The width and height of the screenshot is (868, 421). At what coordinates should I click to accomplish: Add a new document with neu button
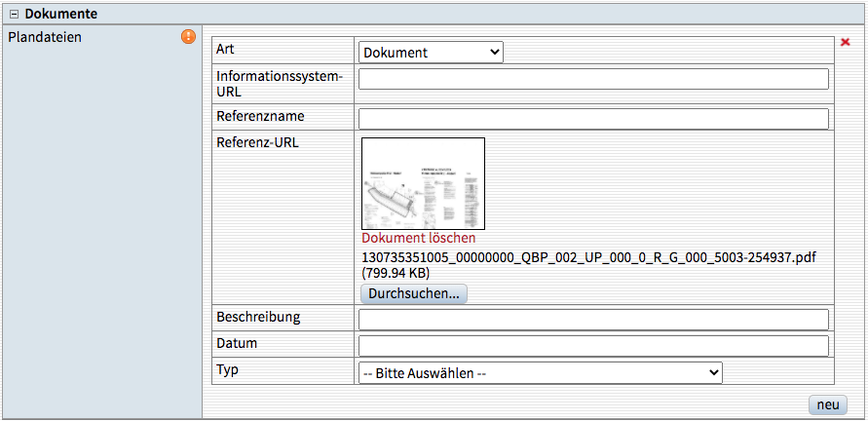(827, 404)
